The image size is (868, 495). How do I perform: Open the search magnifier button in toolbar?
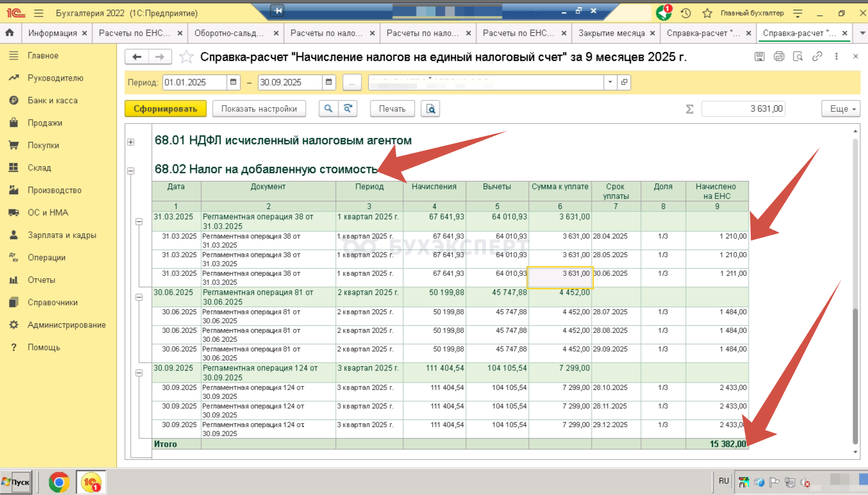pyautogui.click(x=328, y=109)
